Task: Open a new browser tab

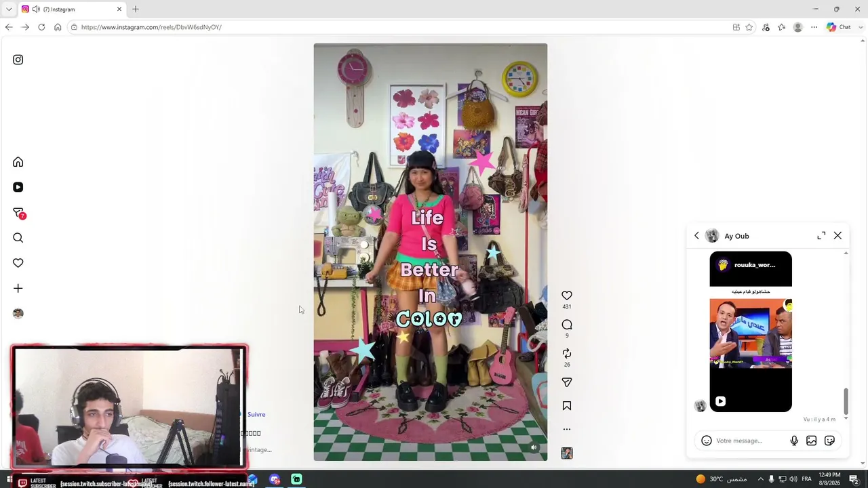Action: [x=136, y=9]
